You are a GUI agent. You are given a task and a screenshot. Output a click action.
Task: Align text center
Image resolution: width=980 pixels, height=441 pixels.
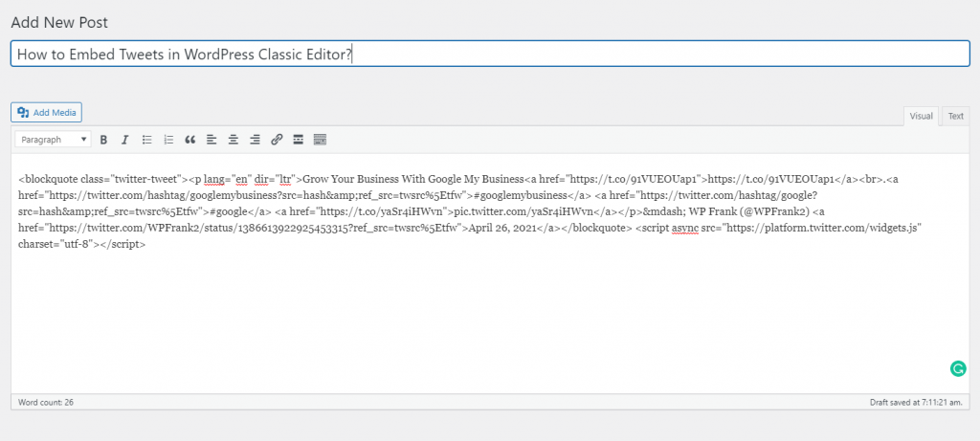(234, 140)
